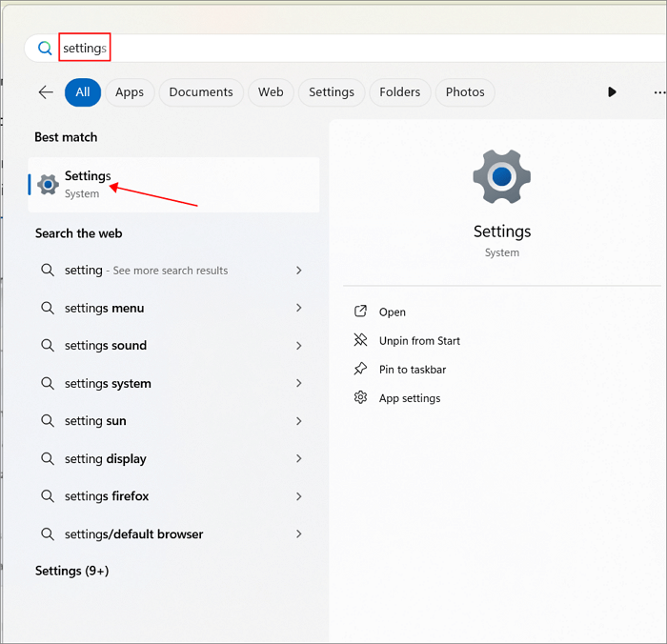Click magnifier icon beside 'settings firefox'
Viewport: 667px width, 644px height.
coord(48,496)
